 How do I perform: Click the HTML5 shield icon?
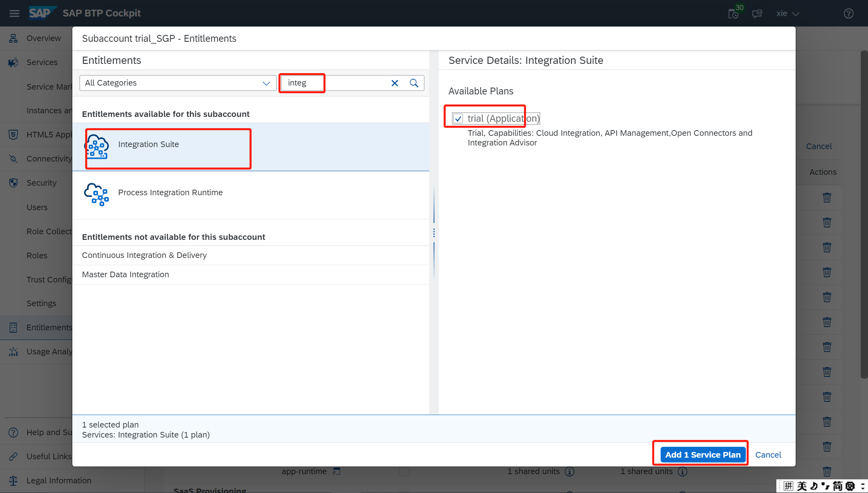coord(13,135)
